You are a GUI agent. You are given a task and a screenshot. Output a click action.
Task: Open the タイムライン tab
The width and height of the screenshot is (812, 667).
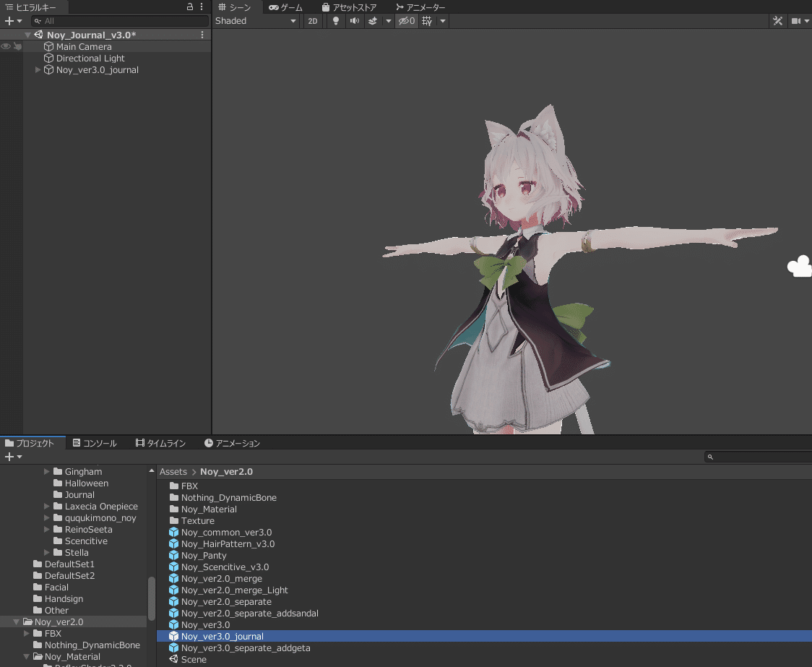(x=160, y=443)
